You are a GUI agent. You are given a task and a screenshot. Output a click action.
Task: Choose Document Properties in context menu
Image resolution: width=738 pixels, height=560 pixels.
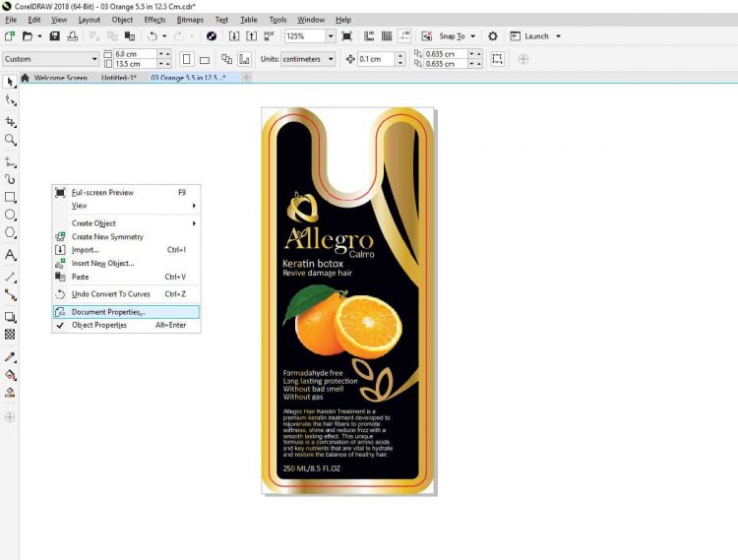click(126, 312)
